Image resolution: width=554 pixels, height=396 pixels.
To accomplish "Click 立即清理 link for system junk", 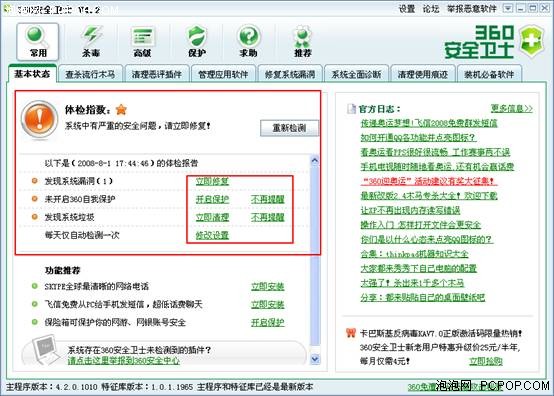I will click(x=212, y=217).
